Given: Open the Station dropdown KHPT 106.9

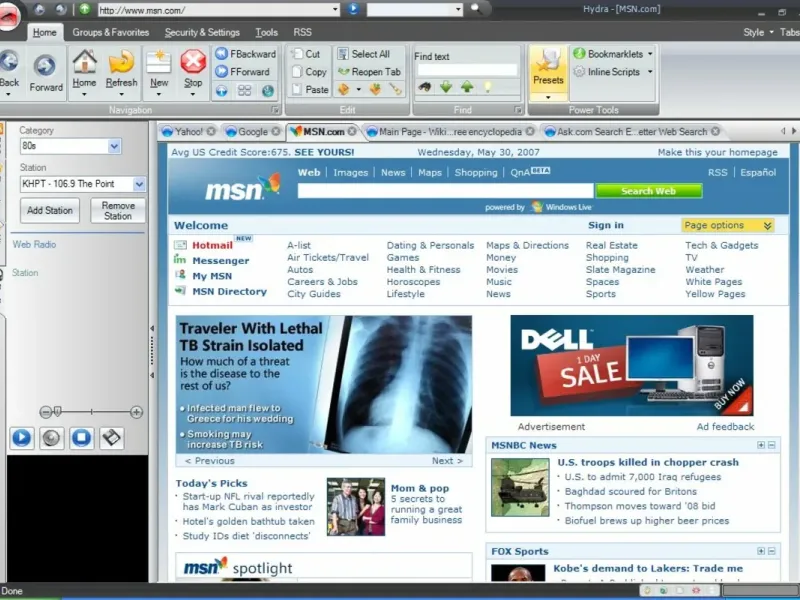Looking at the screenshot, I should [139, 184].
